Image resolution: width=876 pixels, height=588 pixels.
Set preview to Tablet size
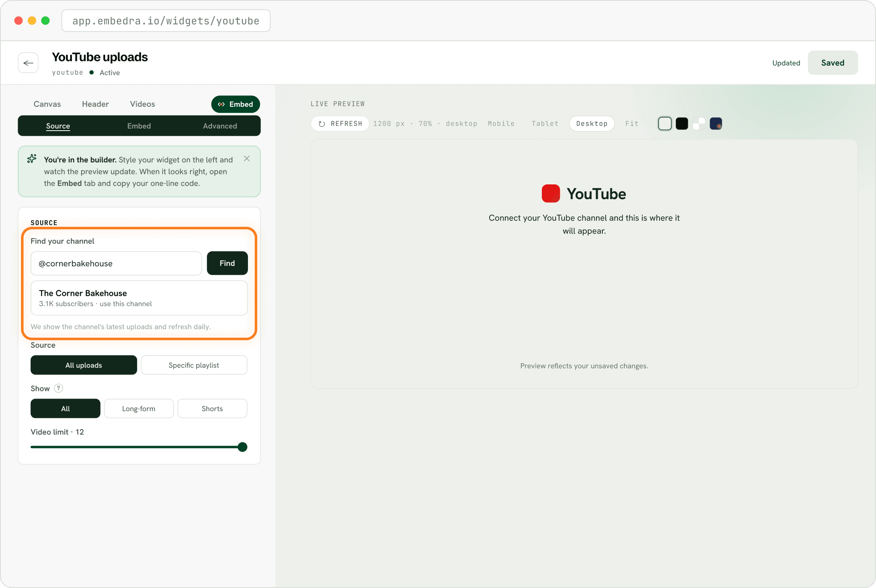coord(545,123)
